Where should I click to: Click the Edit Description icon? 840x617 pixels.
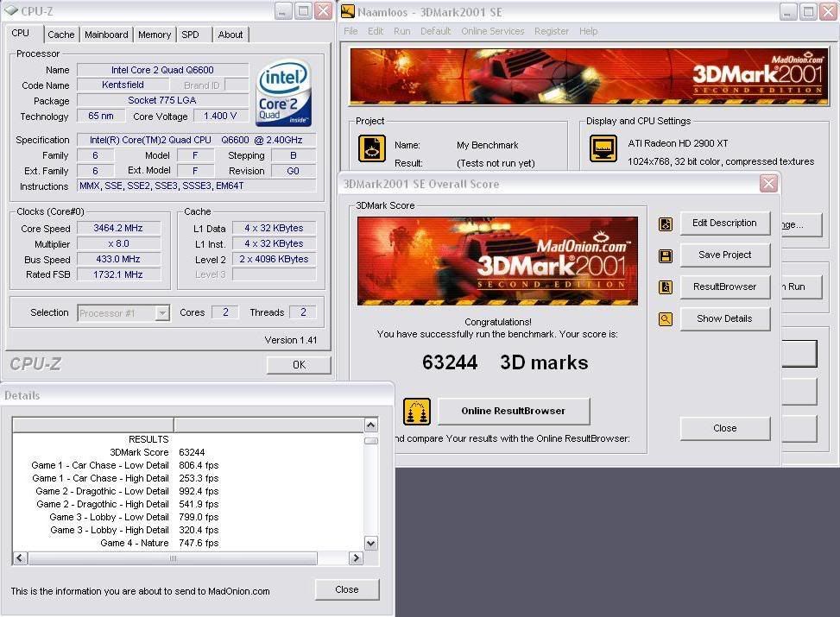click(x=666, y=224)
